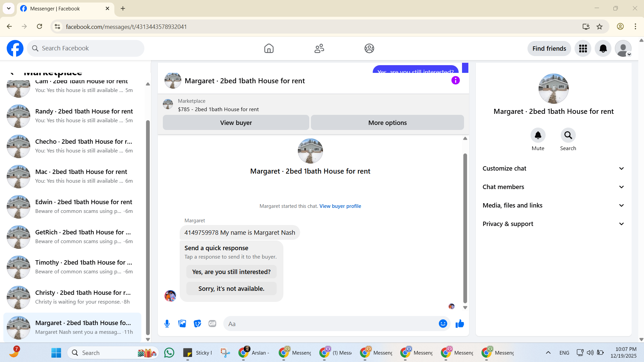
Task: Open the Christy house rental chat
Action: [x=72, y=297]
